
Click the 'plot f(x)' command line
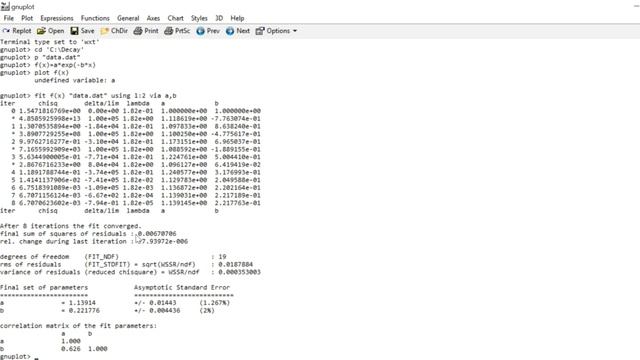click(x=52, y=73)
